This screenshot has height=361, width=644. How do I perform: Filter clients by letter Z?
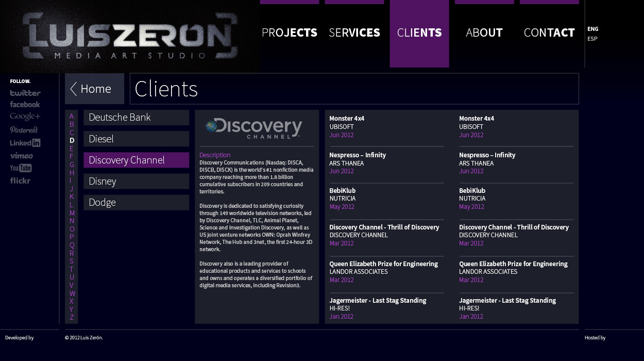point(72,317)
